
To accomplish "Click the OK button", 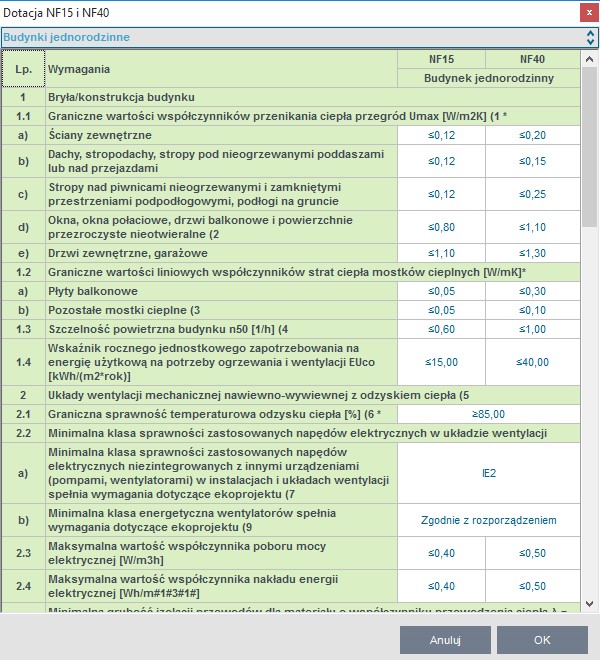I will tap(542, 640).
